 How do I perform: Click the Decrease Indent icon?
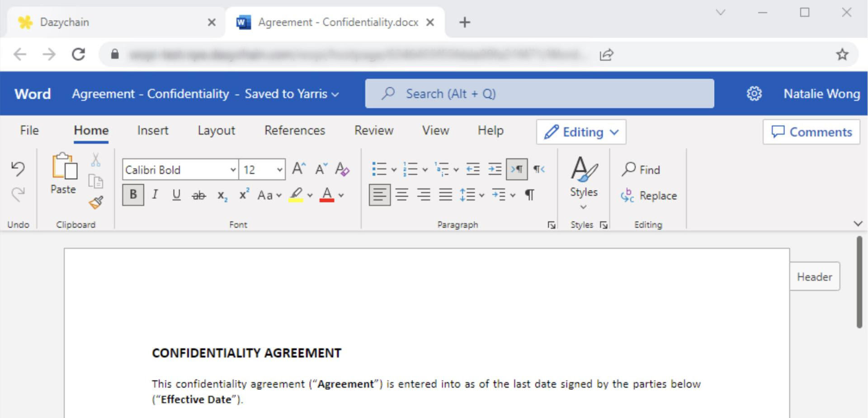[x=473, y=169]
